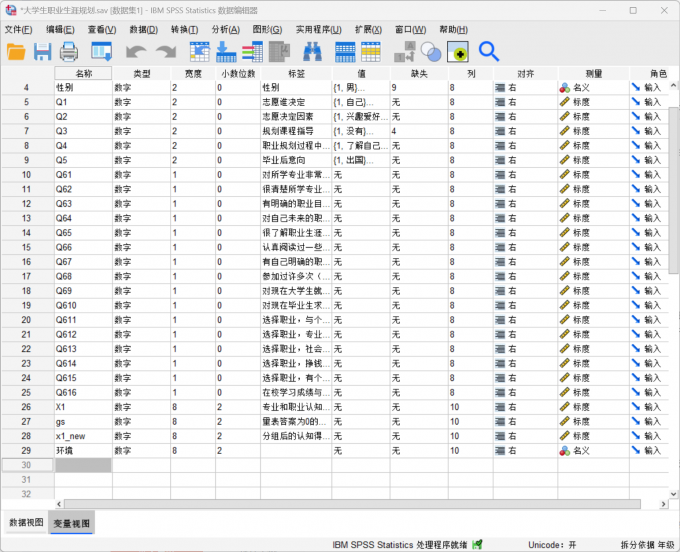Click the missing cell showing 9 for 性别
This screenshot has height=552, width=680.
419,88
